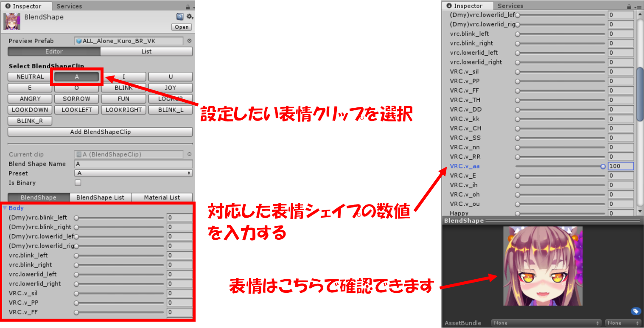Screen dimensions: 644x328
Task: Collapse the Body blend shape group
Action: tap(5, 208)
